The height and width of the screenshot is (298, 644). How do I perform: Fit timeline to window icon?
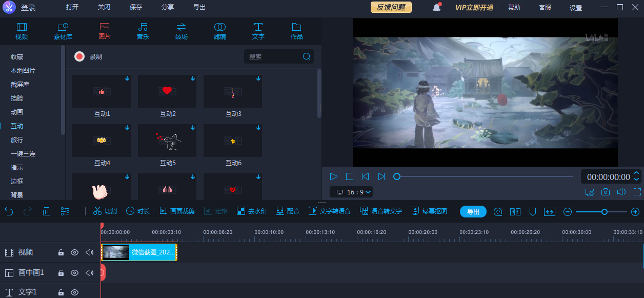click(x=550, y=212)
